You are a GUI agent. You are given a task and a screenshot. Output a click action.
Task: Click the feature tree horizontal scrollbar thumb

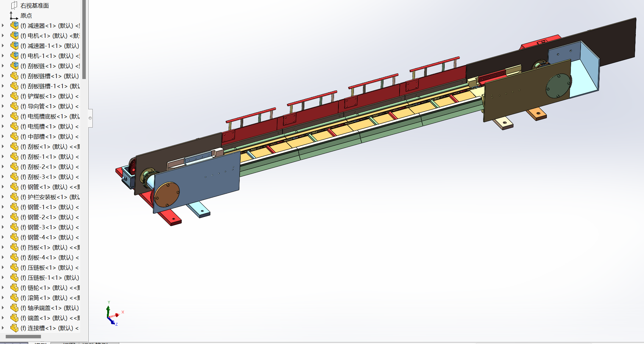pos(23,336)
